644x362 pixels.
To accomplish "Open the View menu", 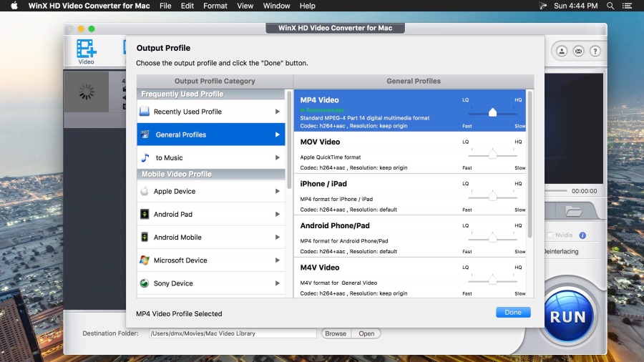I will coord(245,6).
